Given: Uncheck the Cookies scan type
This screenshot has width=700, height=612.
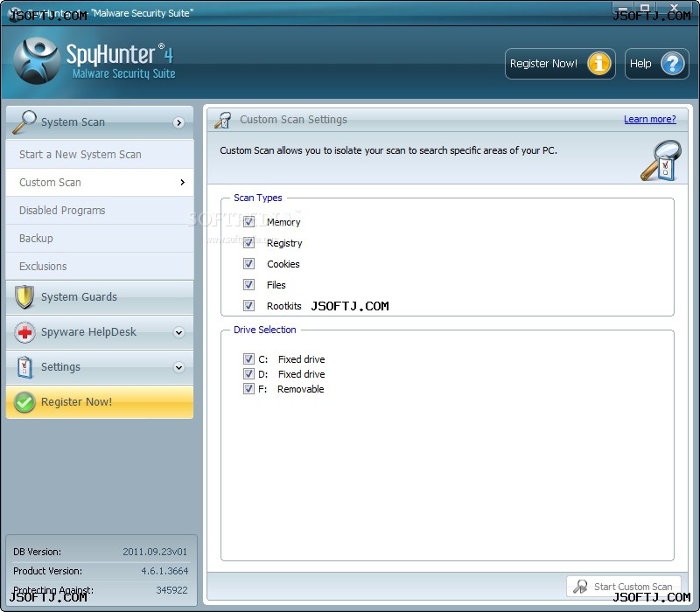Looking at the screenshot, I should (x=248, y=264).
